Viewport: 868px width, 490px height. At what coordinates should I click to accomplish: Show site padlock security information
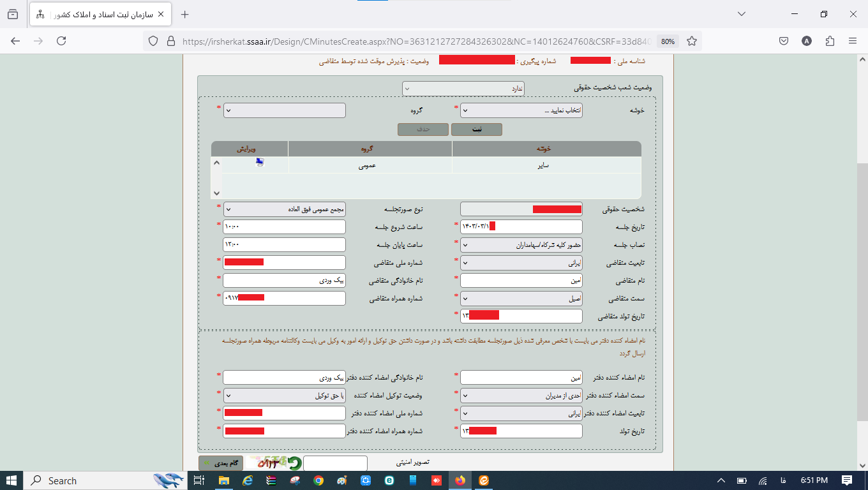(x=170, y=41)
